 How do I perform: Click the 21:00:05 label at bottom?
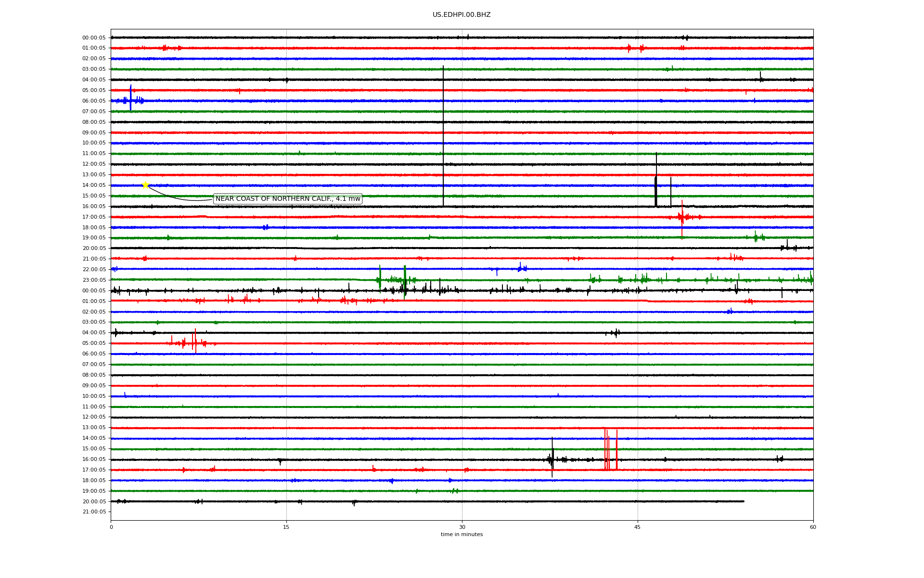click(94, 512)
